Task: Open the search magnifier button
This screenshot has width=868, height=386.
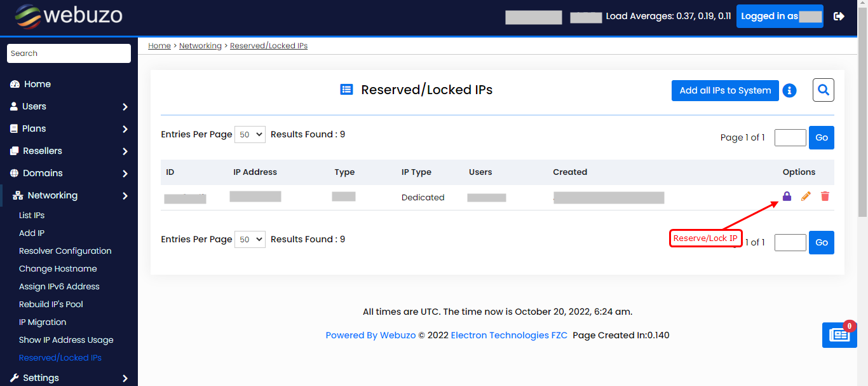Action: pyautogui.click(x=824, y=90)
